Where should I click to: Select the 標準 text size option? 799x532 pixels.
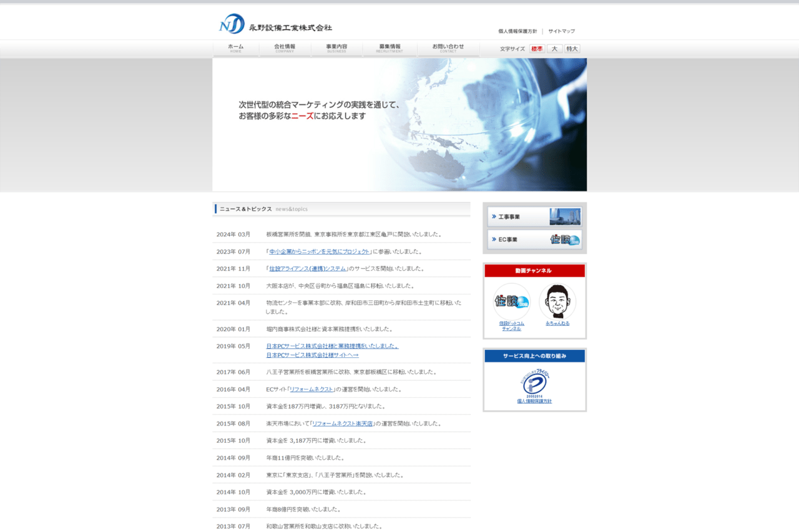pyautogui.click(x=536, y=48)
